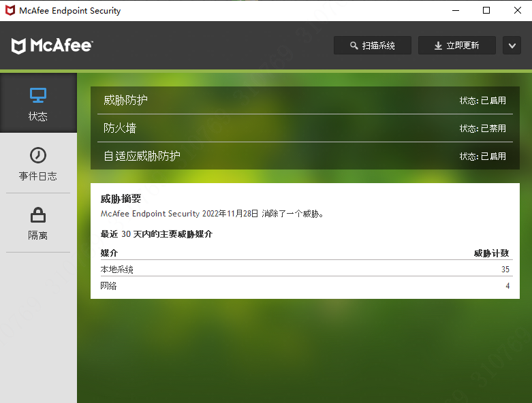Open the 防火墙 module row

(x=305, y=128)
